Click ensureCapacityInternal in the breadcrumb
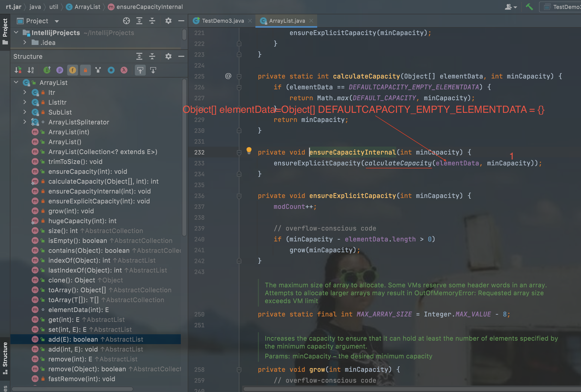581x392 pixels. pos(145,7)
